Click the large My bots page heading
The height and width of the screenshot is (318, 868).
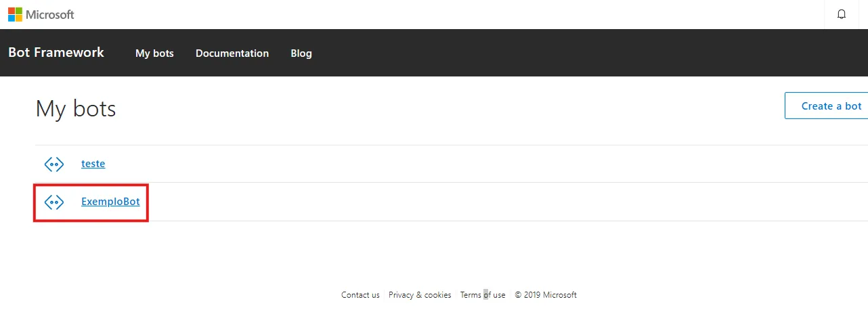point(76,108)
